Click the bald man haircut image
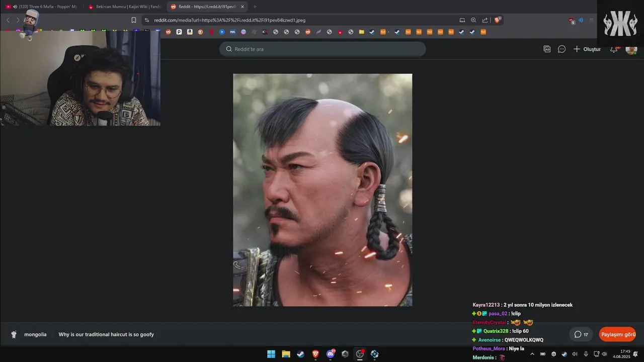Screen dimensions: 644x362 pyautogui.click(x=323, y=190)
